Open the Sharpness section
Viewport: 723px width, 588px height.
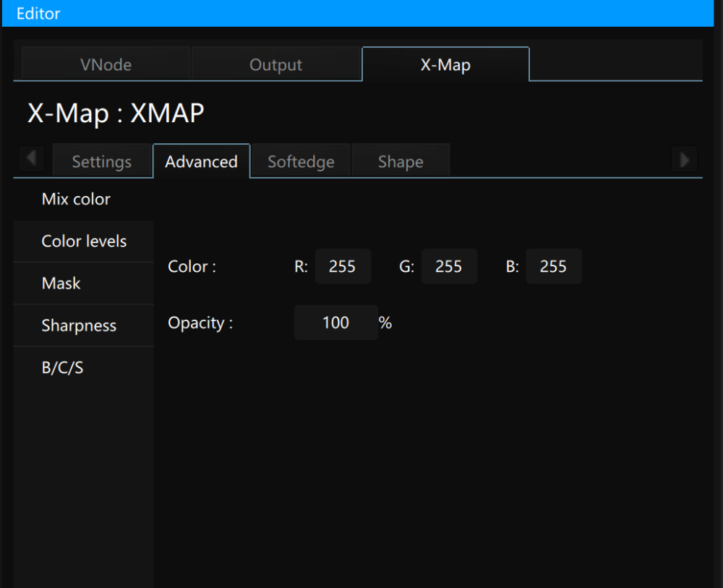point(83,325)
